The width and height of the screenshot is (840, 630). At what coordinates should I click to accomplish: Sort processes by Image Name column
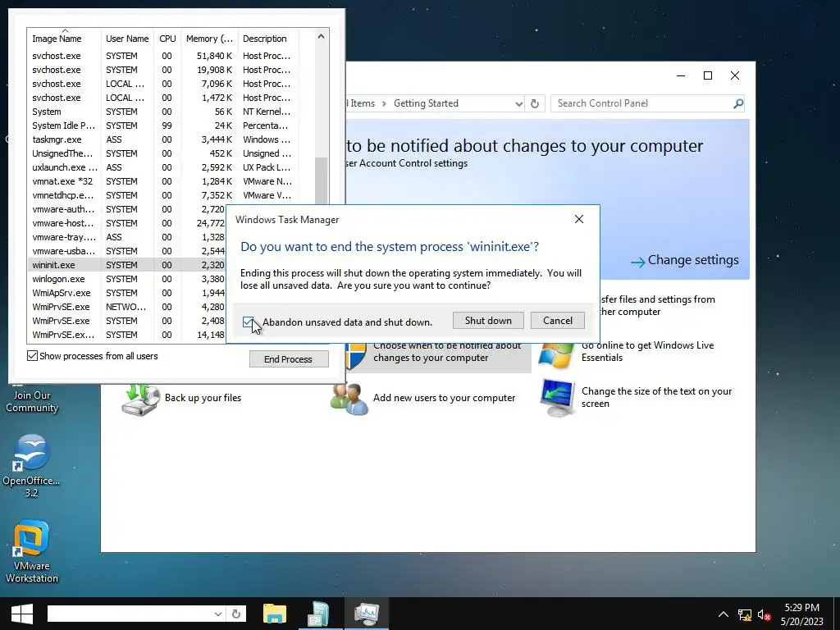tap(63, 39)
